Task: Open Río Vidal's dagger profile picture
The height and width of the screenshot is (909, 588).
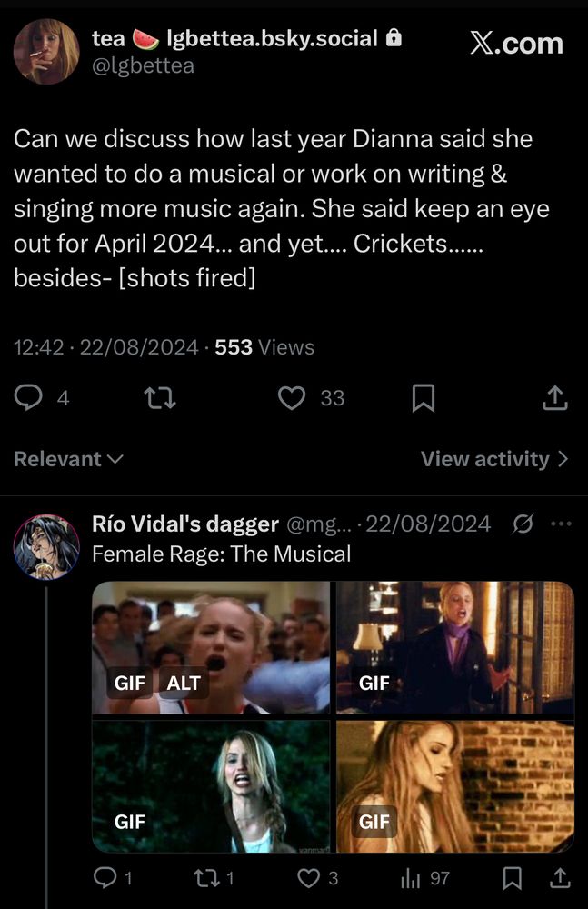Action: point(46,547)
